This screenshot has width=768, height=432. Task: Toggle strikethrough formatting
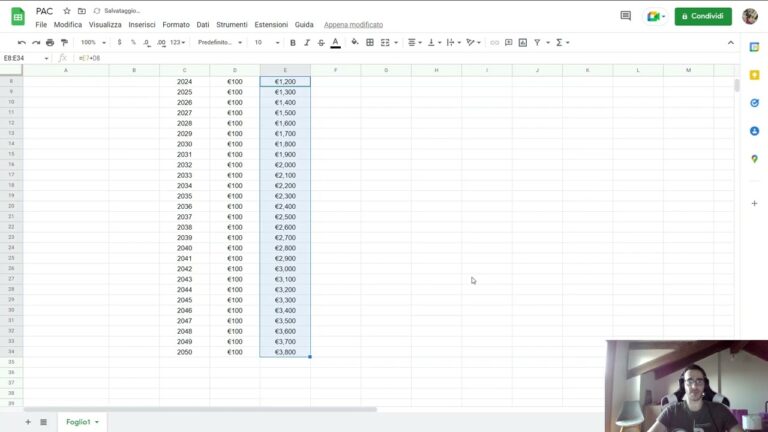tap(321, 43)
